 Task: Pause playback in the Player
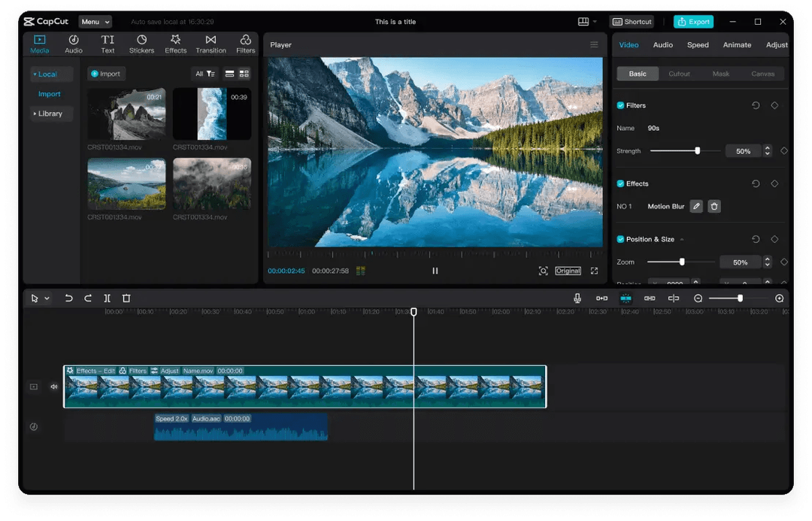point(435,271)
